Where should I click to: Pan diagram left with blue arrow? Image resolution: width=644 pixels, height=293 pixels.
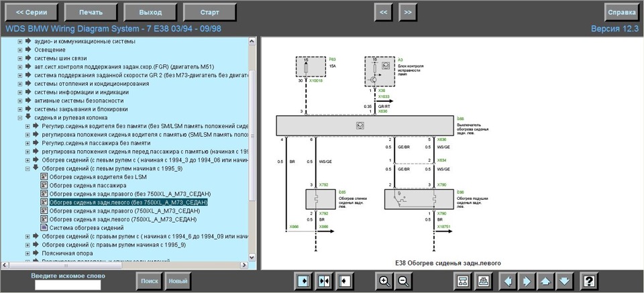[508, 281]
